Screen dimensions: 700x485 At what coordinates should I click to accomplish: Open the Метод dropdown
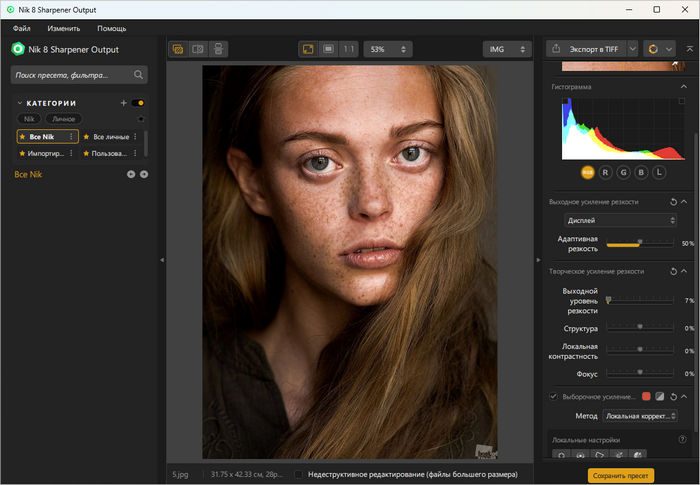tap(641, 416)
